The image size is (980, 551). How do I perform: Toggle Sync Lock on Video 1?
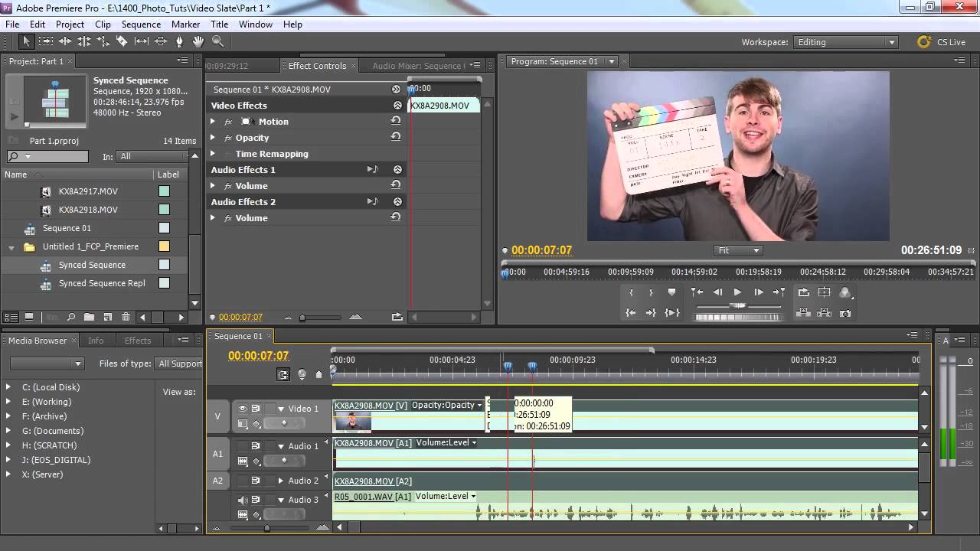pyautogui.click(x=256, y=409)
